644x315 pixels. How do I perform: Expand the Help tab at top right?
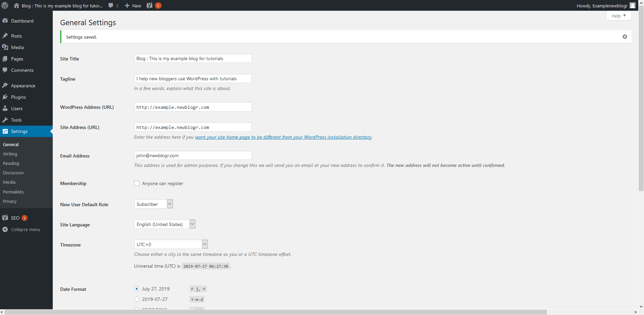[x=618, y=16]
